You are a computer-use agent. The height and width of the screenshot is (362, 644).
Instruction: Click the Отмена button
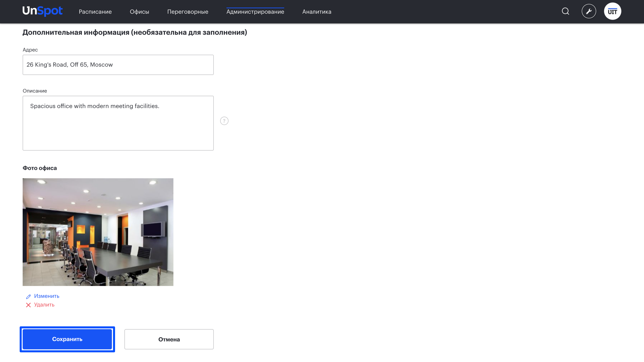(169, 340)
